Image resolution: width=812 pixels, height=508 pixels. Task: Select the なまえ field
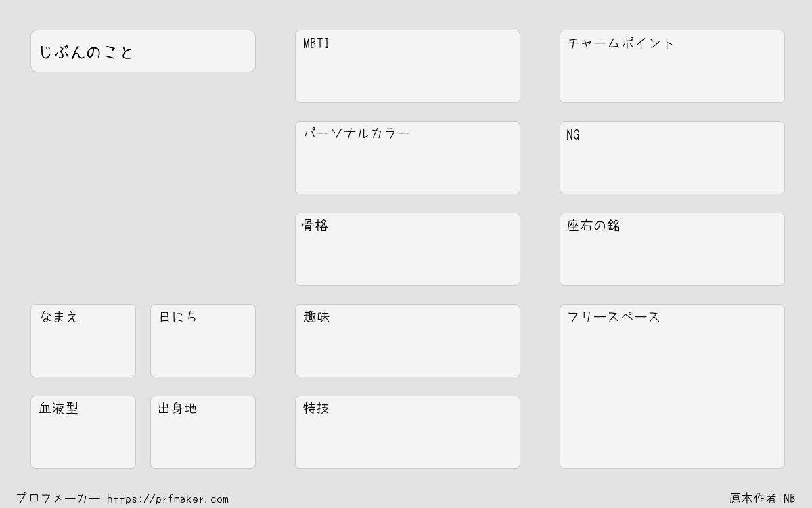(x=83, y=341)
